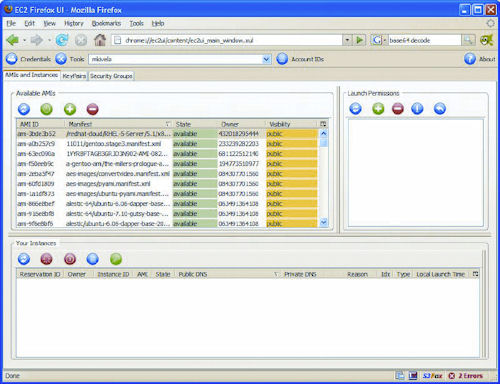The width and height of the screenshot is (500, 384).
Task: Sort instances by Reservation ID header
Action: pos(40,274)
